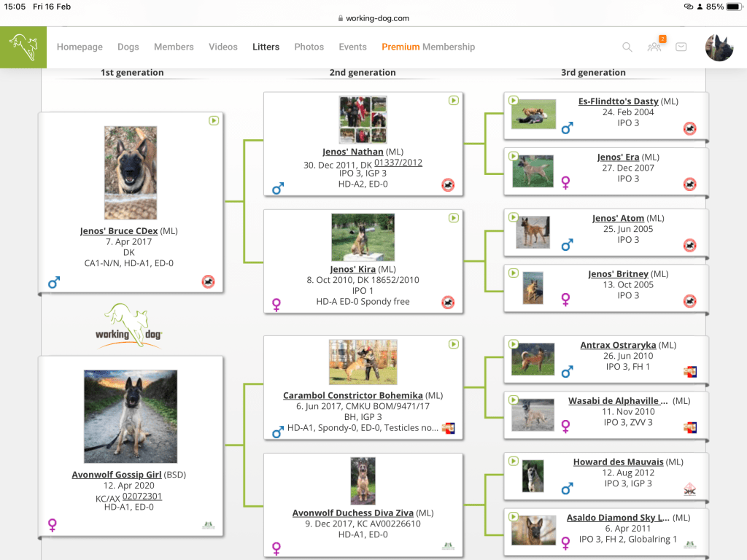Open the Jenos' Nathan name link
The image size is (747, 560).
click(x=353, y=152)
